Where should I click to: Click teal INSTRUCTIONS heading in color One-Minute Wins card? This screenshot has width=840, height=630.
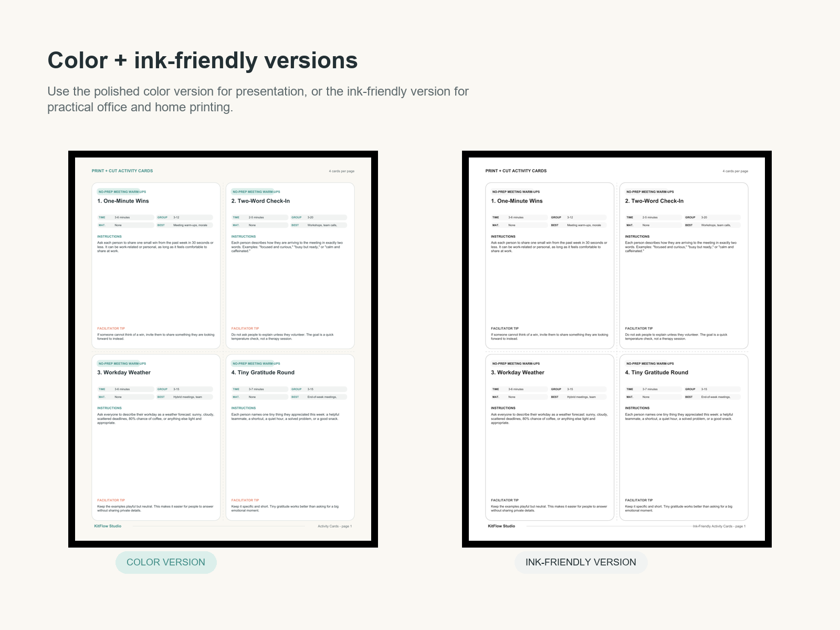pyautogui.click(x=109, y=237)
